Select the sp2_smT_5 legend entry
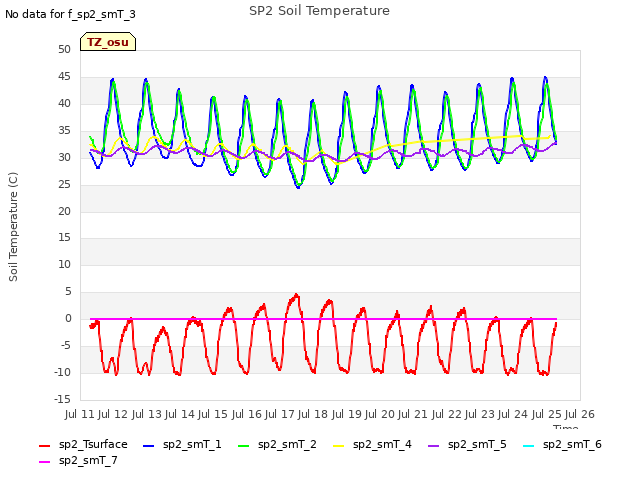This screenshot has width=640, height=480. click(x=467, y=444)
